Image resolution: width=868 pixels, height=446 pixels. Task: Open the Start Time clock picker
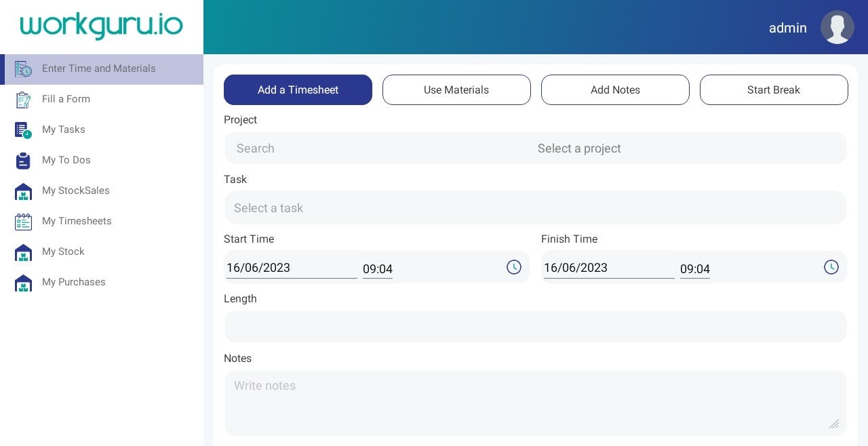[514, 267]
